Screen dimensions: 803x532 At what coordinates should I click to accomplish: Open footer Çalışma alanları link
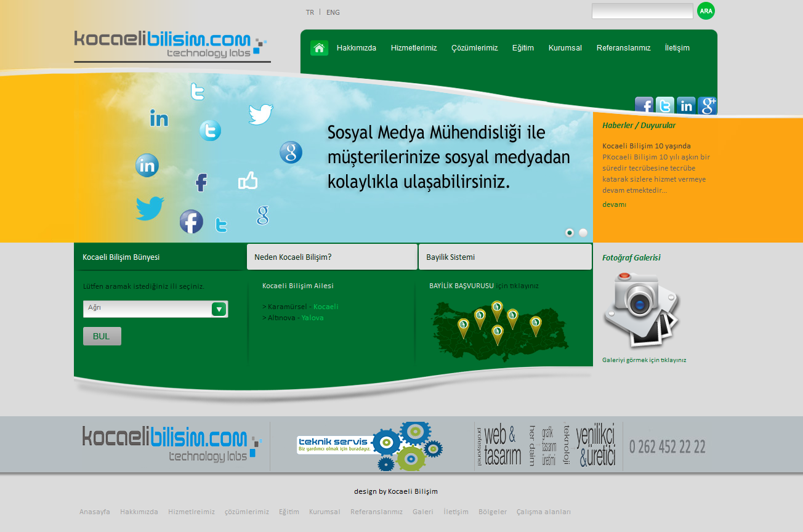pyautogui.click(x=544, y=512)
